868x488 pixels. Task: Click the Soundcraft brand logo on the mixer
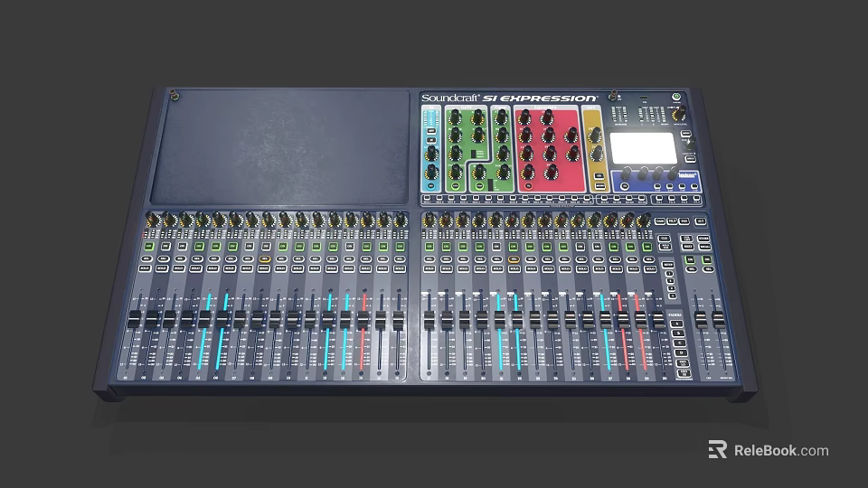449,98
